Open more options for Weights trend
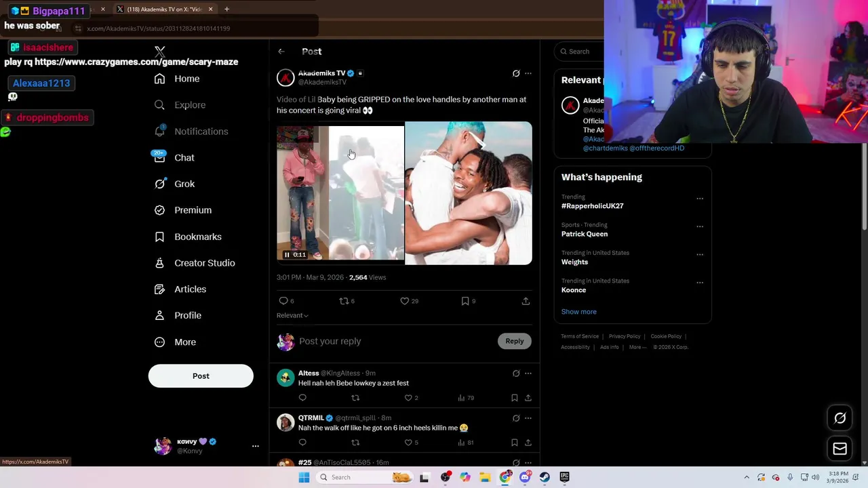 pos(700,255)
